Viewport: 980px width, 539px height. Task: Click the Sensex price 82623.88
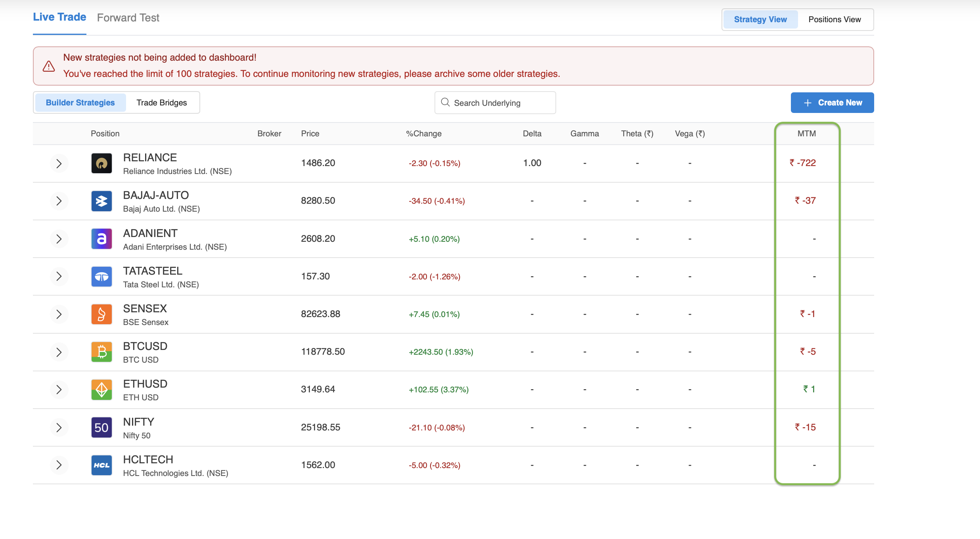click(x=320, y=314)
